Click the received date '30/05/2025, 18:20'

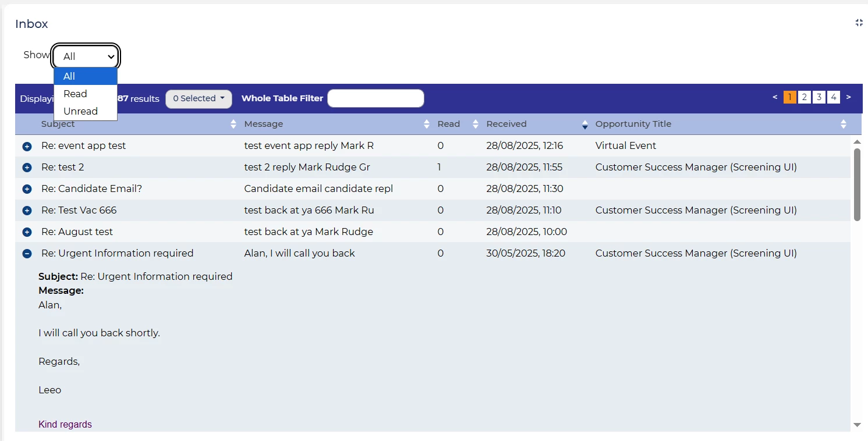[x=526, y=254]
